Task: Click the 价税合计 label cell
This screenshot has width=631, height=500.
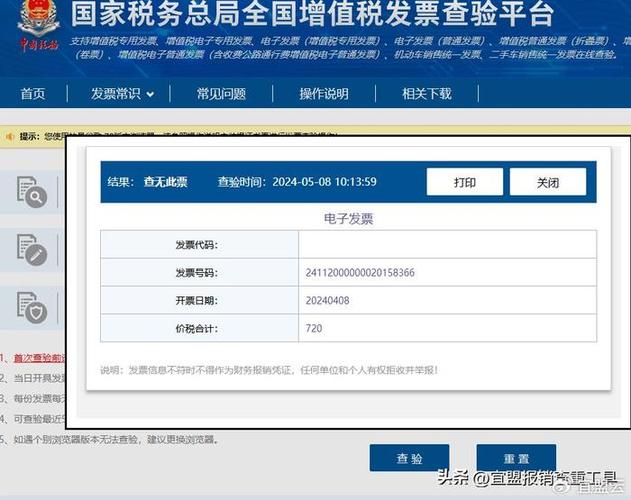Action: coord(200,328)
